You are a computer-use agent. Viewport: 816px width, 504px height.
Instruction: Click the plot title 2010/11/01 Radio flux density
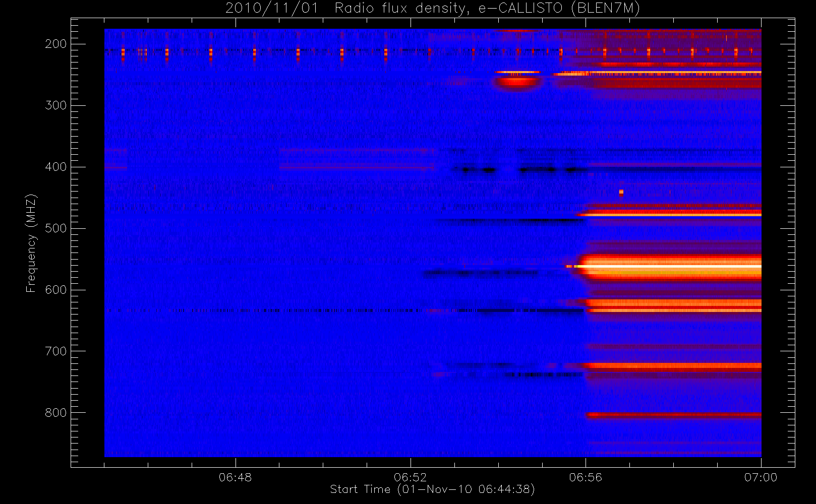[432, 9]
